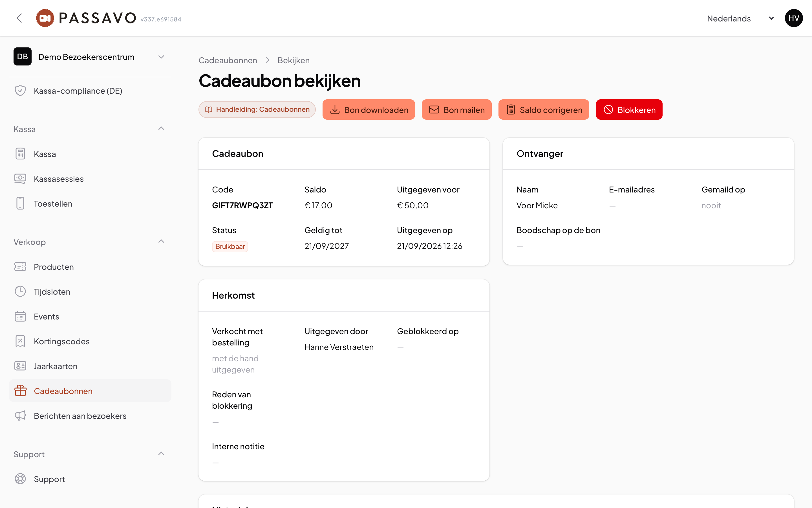Click the 'Geldig tot' label
812x508 pixels.
(x=323, y=230)
